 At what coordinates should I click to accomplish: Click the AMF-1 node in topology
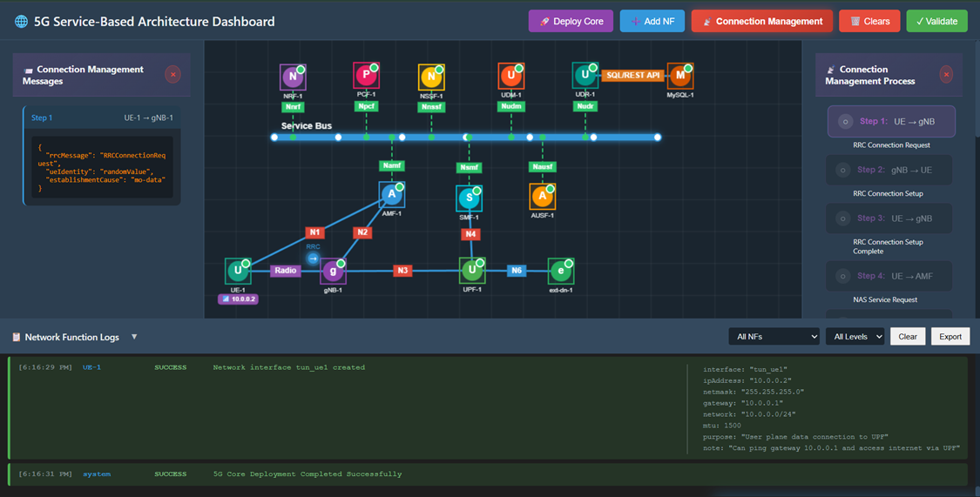[392, 195]
